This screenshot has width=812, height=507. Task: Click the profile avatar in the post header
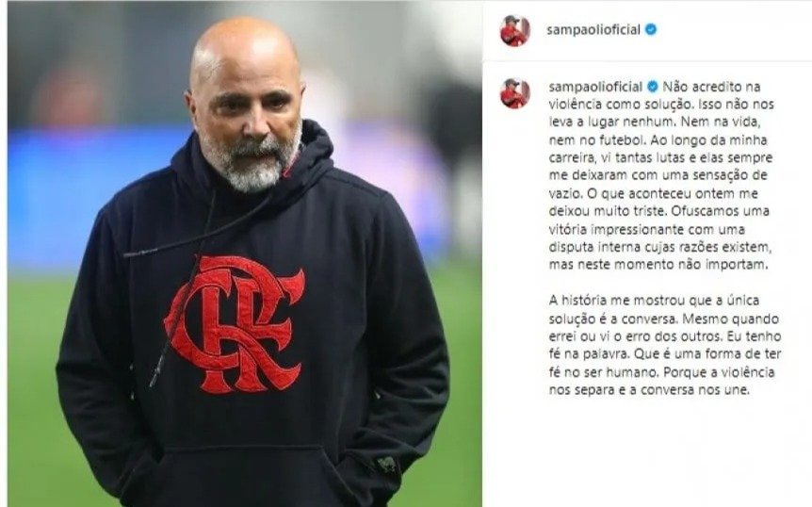point(514,30)
